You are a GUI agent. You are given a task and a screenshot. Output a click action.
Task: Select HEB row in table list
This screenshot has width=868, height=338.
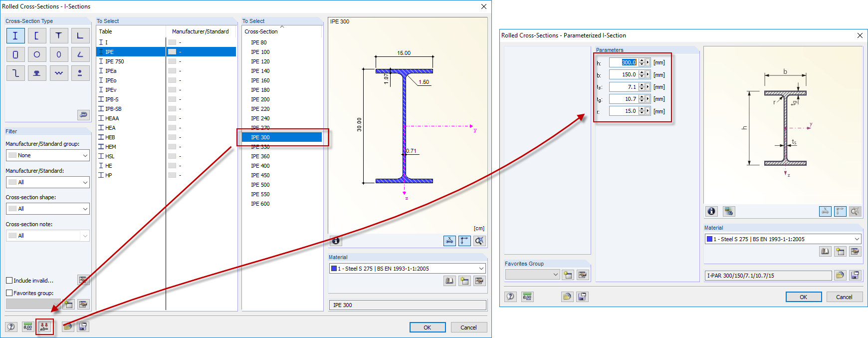click(166, 137)
